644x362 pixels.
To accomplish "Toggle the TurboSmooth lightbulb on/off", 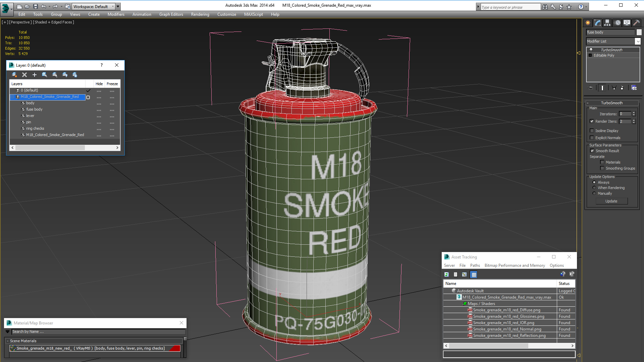I will [x=591, y=50].
